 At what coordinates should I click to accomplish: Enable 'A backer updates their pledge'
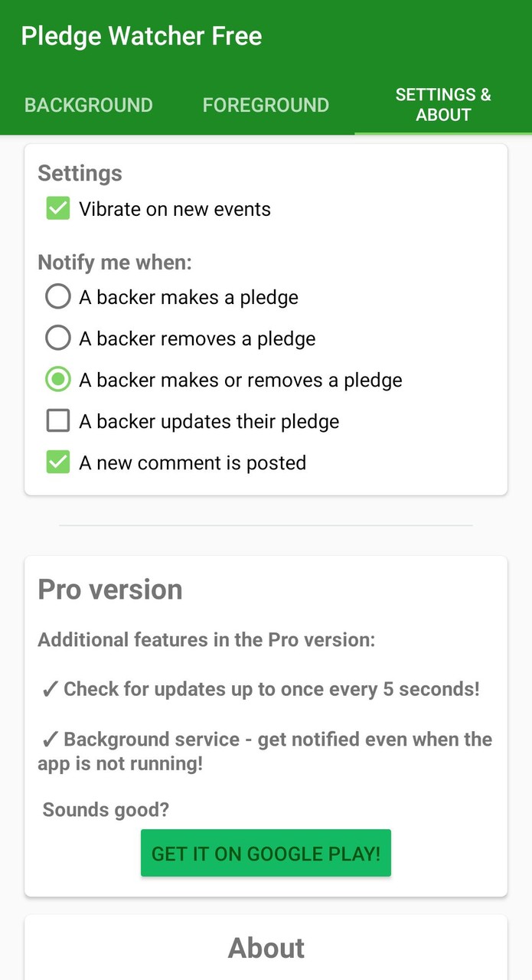(x=58, y=420)
